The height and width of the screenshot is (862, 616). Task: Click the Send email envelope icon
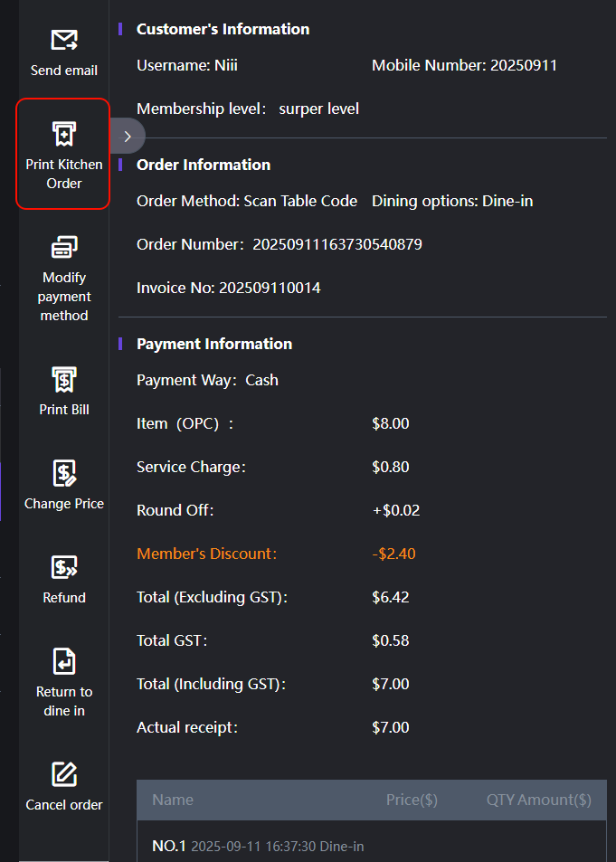(63, 40)
